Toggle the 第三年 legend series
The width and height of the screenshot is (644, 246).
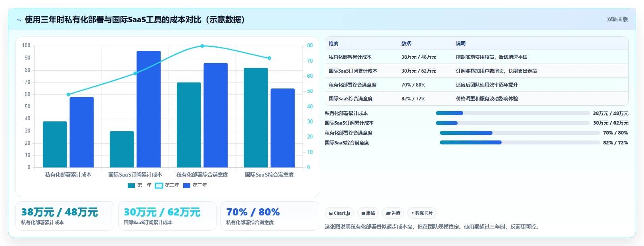point(195,185)
